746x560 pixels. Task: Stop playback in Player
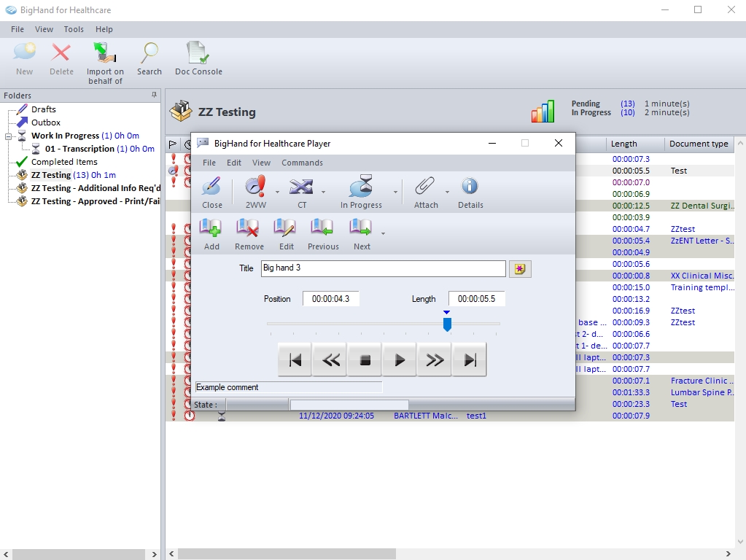(365, 360)
